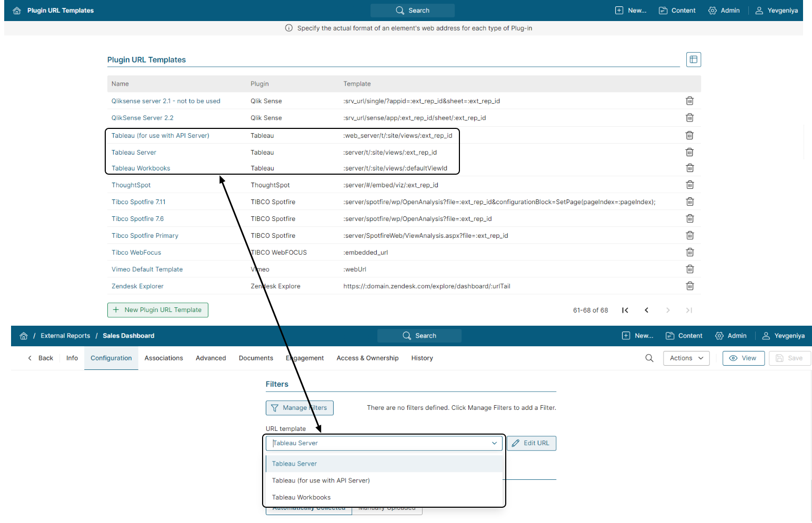Open Admin in Sales Dashboard header
The height and width of the screenshot is (523, 812).
point(730,336)
